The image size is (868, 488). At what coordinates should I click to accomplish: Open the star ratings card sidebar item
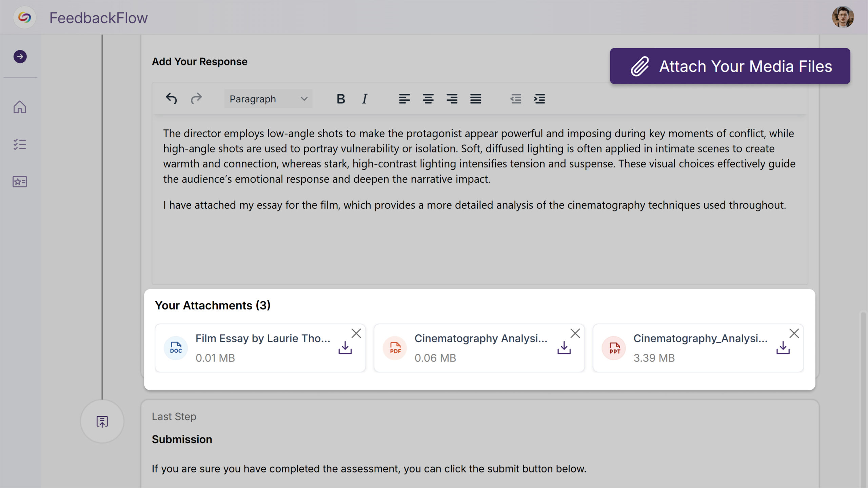(x=20, y=182)
